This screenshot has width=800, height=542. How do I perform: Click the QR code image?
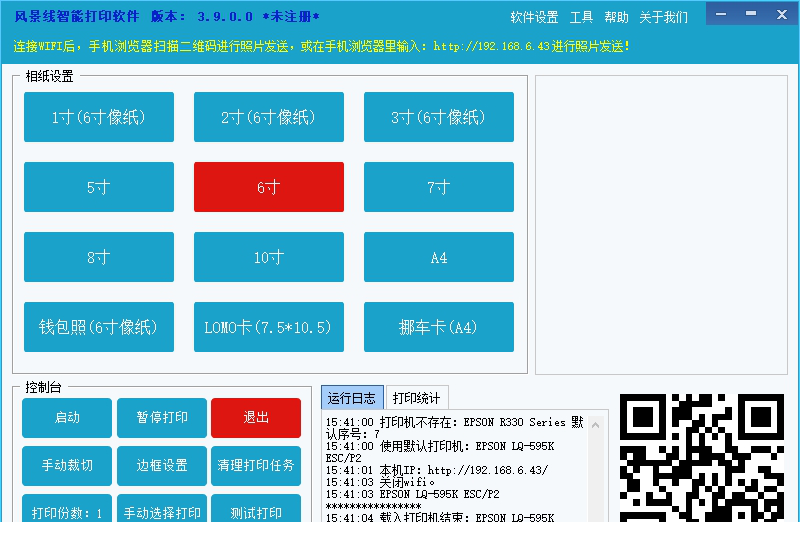[x=702, y=458]
